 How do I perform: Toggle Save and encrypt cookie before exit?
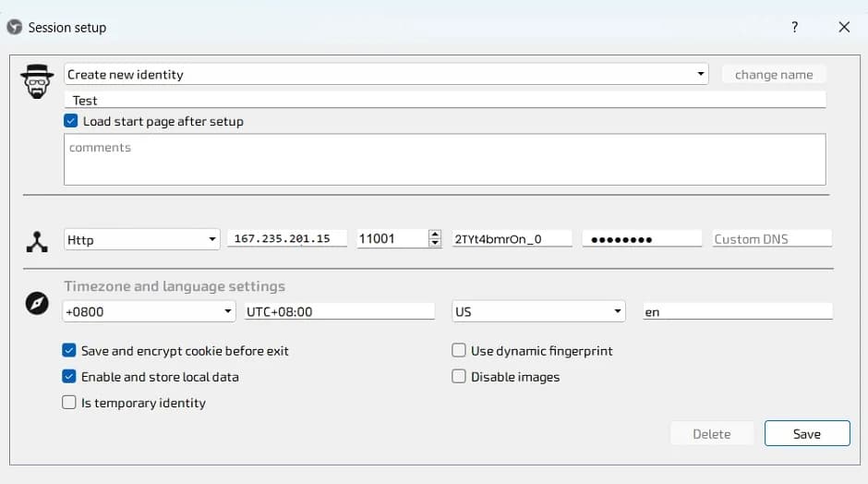tap(69, 351)
